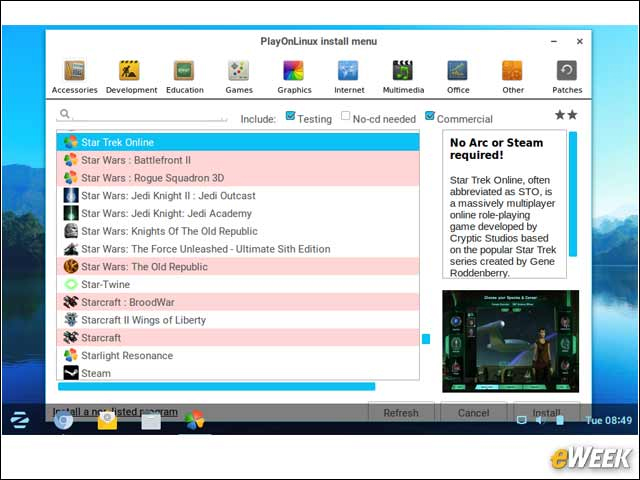Open the Education category

click(x=184, y=77)
